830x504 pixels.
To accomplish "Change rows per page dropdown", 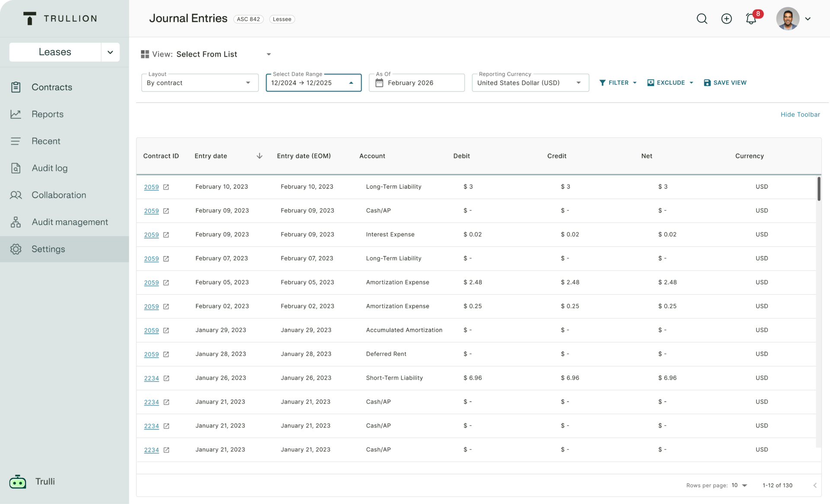I will tap(739, 485).
